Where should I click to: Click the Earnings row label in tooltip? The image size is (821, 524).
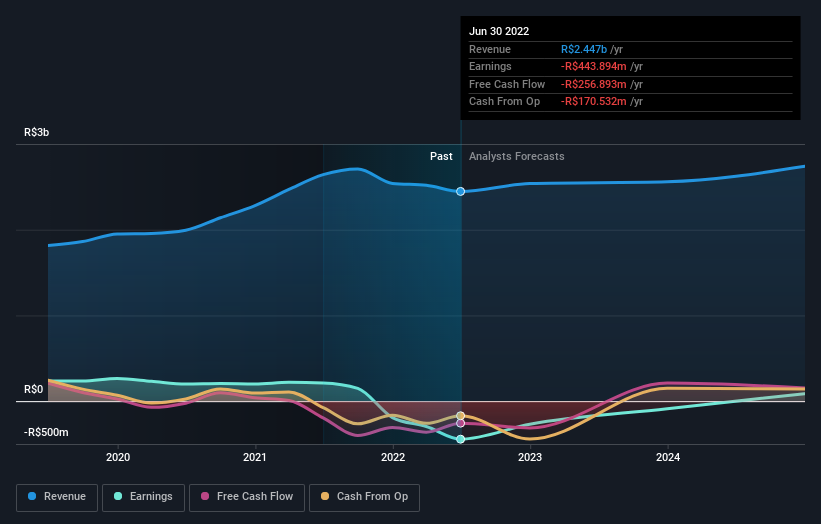click(490, 66)
